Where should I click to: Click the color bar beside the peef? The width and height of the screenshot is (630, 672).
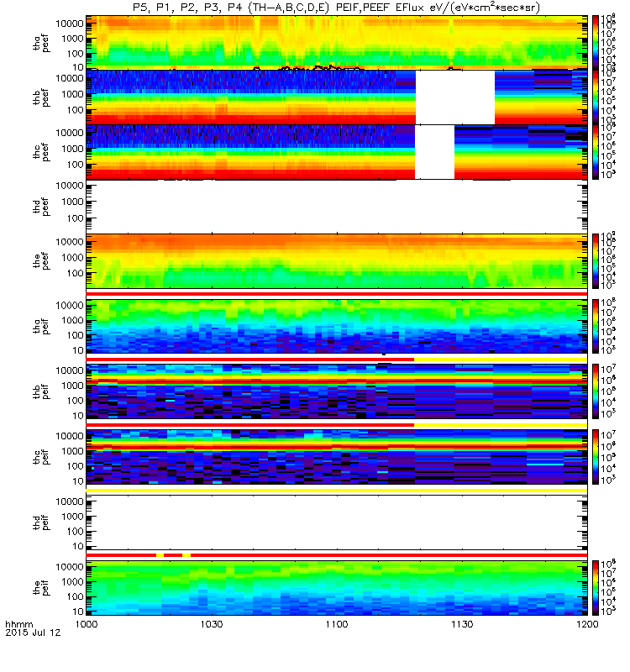pyautogui.click(x=596, y=261)
